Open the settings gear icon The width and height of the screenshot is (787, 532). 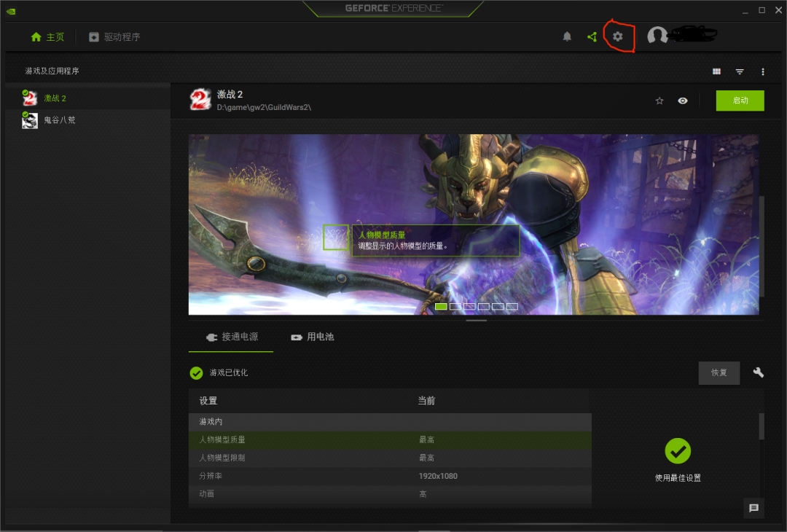tap(618, 36)
